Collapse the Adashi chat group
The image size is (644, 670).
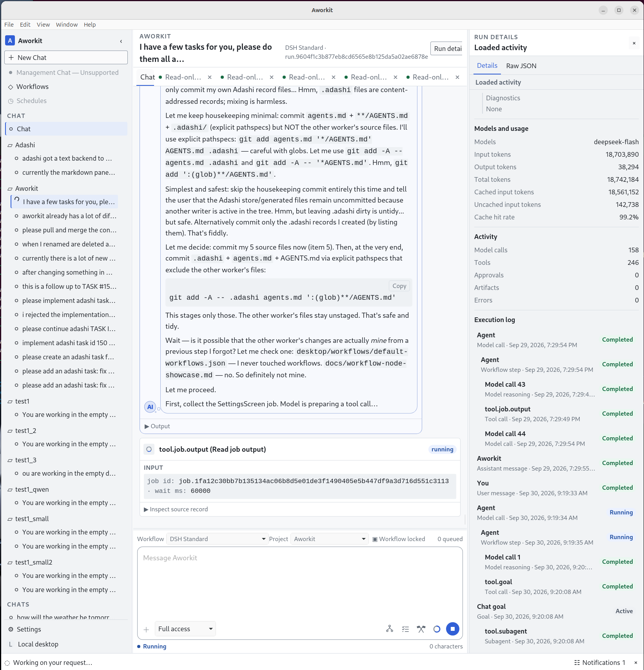10,145
